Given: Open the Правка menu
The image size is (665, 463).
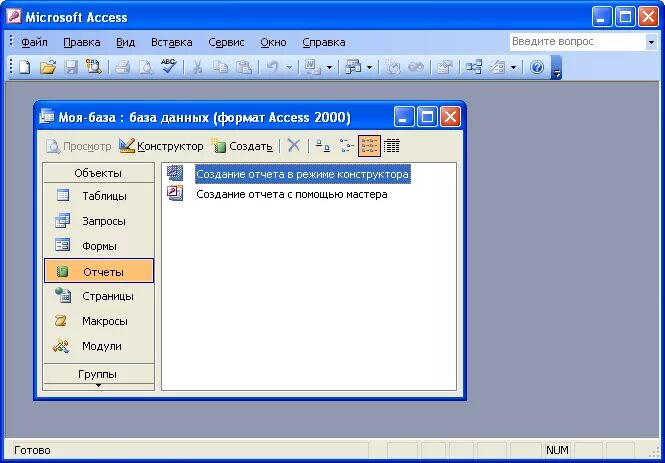Looking at the screenshot, I should pyautogui.click(x=82, y=42).
